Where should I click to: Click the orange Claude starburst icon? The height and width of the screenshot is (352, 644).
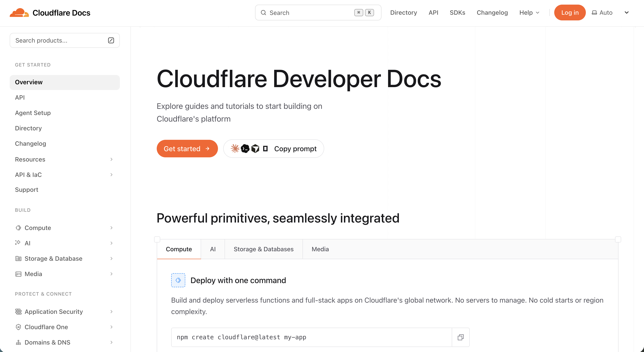pyautogui.click(x=235, y=149)
